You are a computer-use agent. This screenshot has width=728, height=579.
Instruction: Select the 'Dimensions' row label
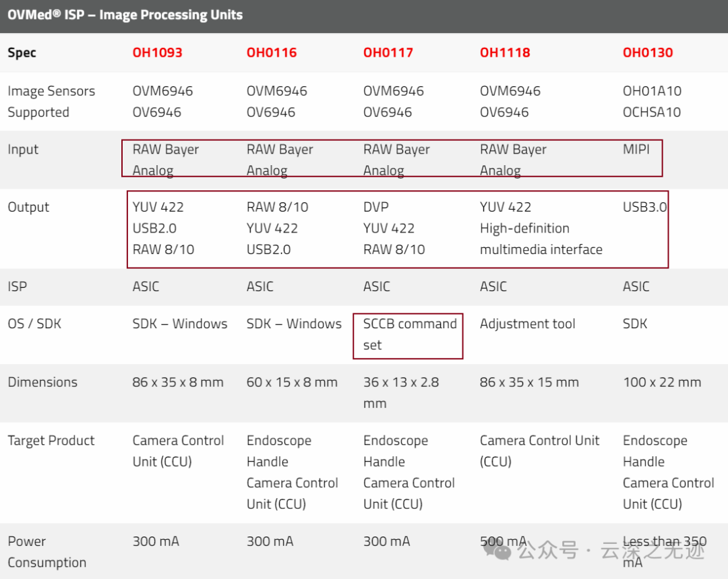[42, 382]
